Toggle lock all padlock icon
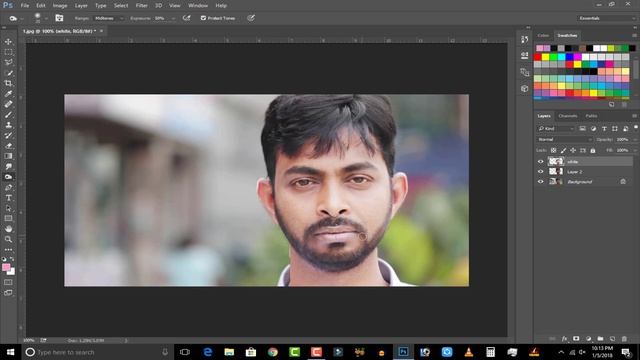 tap(593, 151)
